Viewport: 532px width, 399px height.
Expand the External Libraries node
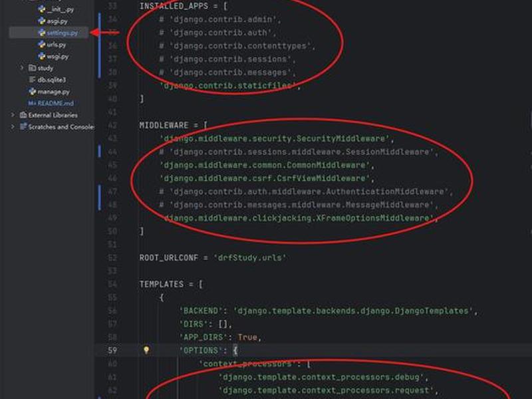[13, 115]
